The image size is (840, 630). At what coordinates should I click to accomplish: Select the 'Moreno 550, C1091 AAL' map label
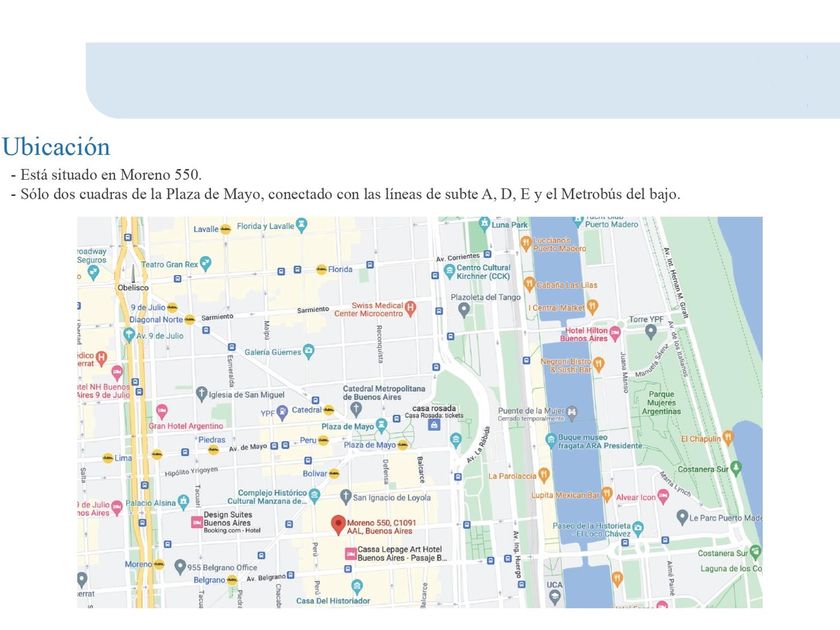tap(380, 527)
